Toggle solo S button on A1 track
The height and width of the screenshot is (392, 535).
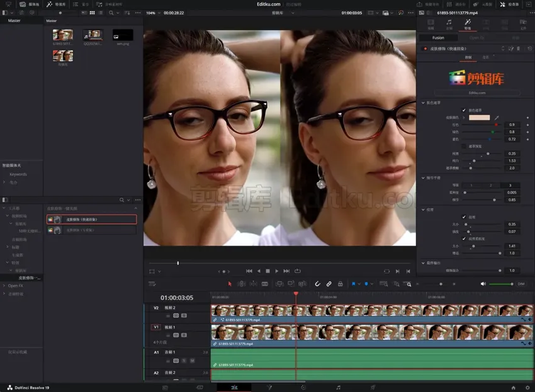tap(184, 361)
